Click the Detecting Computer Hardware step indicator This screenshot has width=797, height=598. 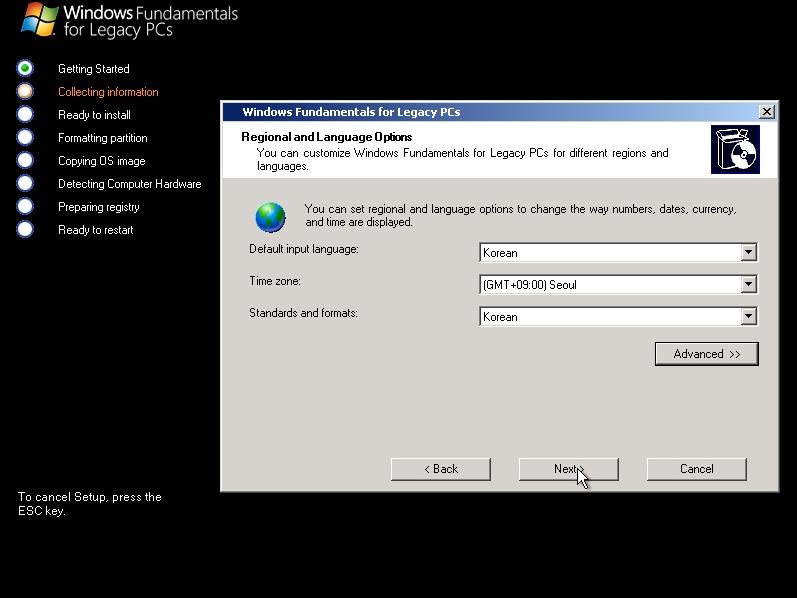[x=25, y=183]
